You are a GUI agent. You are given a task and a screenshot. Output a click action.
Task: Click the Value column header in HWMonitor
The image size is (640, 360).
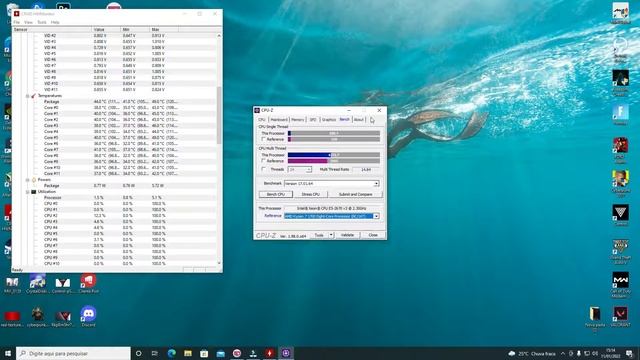[106, 29]
